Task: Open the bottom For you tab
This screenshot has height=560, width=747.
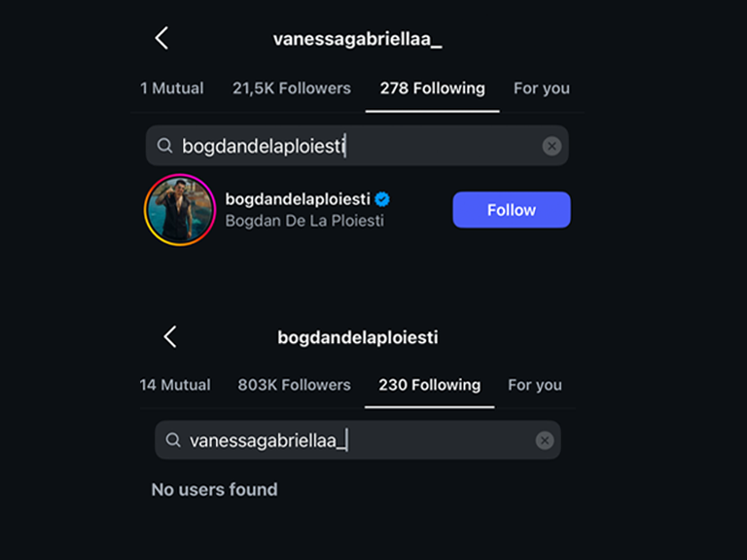Action: (534, 385)
